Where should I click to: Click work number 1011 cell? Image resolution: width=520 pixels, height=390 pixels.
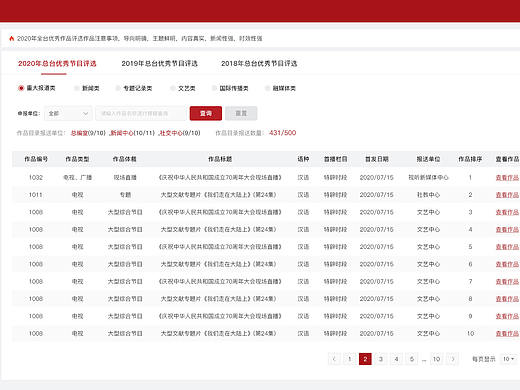[36, 195]
